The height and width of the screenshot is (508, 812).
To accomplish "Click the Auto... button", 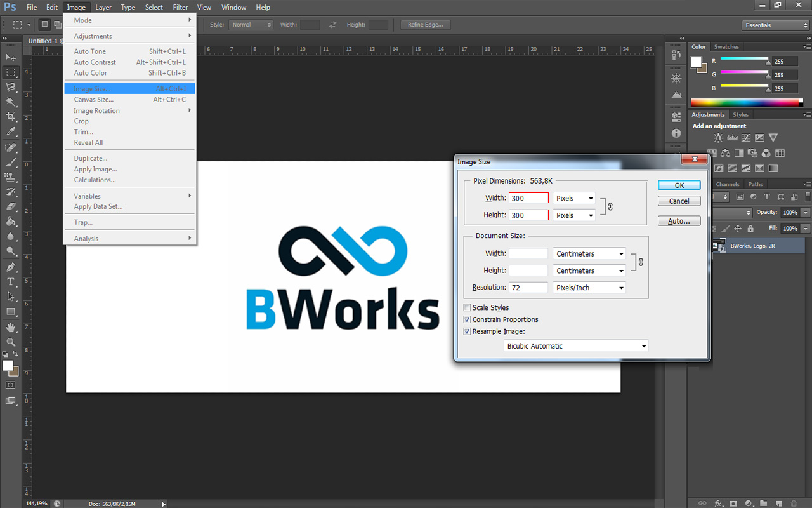I will click(679, 221).
